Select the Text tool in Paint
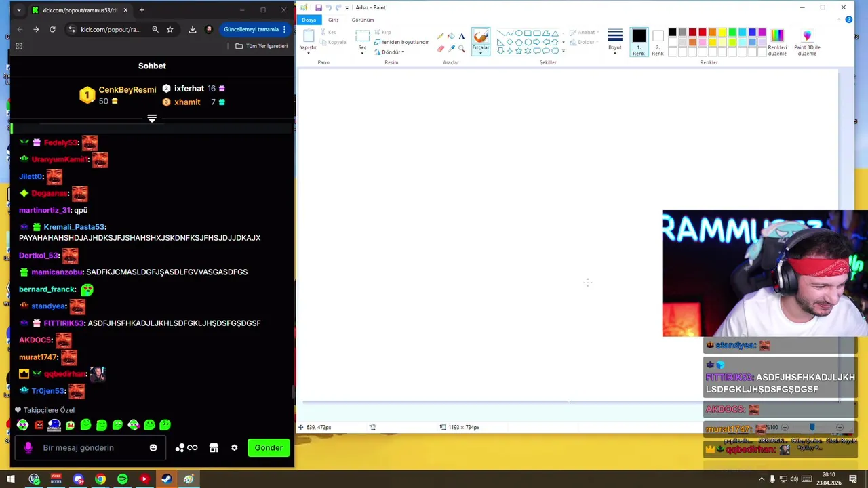 tap(462, 36)
